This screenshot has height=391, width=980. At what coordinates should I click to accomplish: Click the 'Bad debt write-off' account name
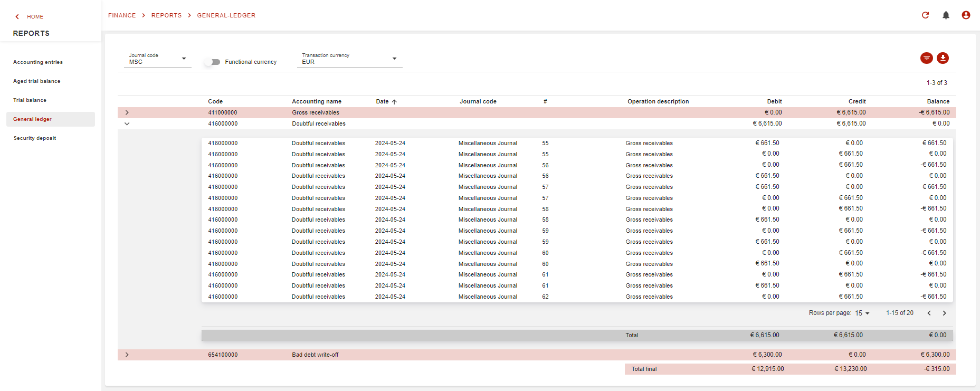click(315, 355)
